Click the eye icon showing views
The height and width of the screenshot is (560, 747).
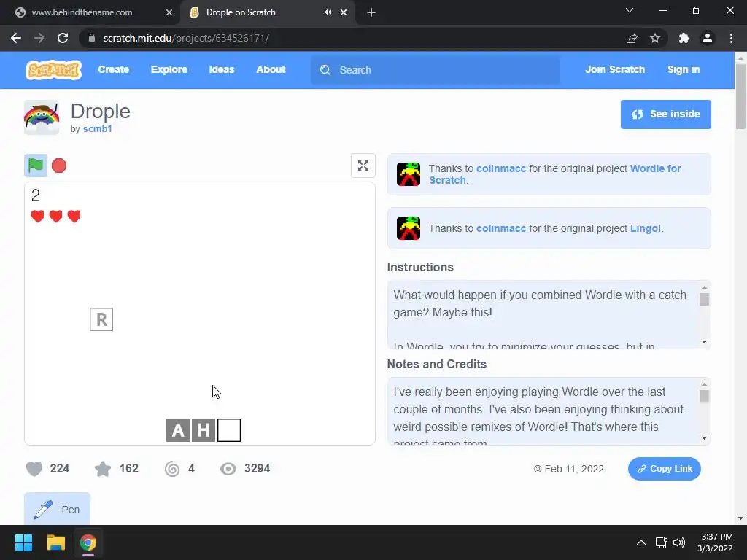click(x=228, y=469)
